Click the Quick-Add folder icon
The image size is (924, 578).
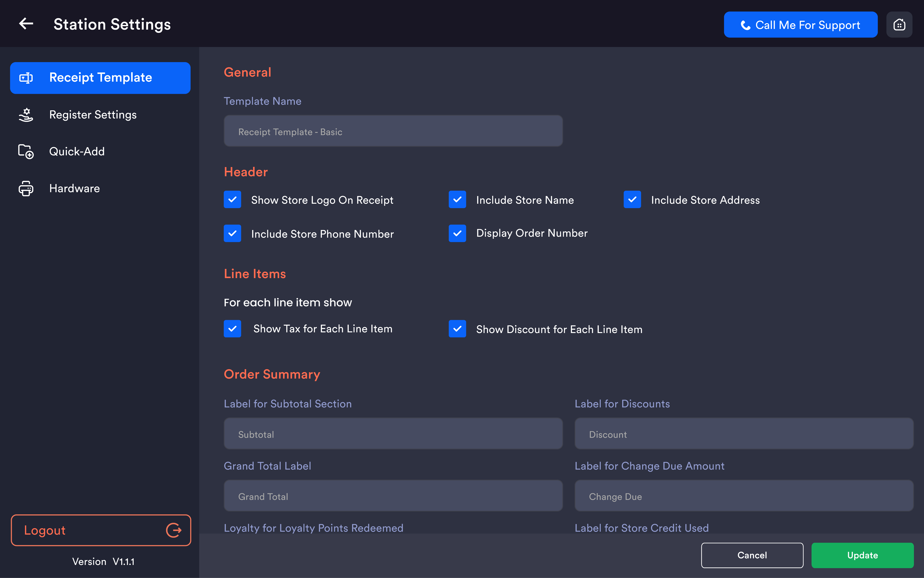click(x=26, y=151)
